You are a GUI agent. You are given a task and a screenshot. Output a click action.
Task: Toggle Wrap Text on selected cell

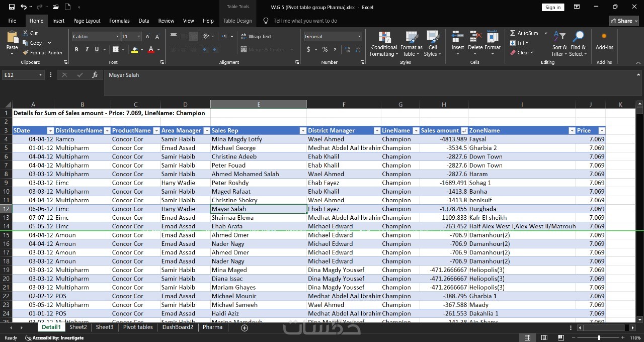(x=256, y=36)
